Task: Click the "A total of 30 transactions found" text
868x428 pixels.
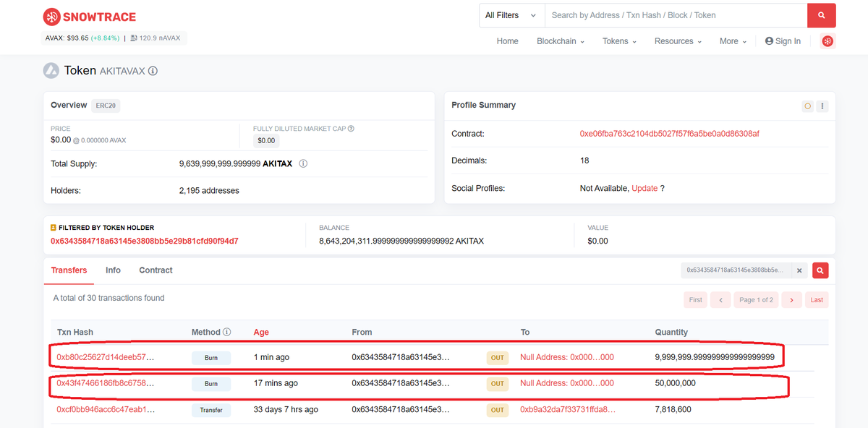Action: click(x=109, y=298)
